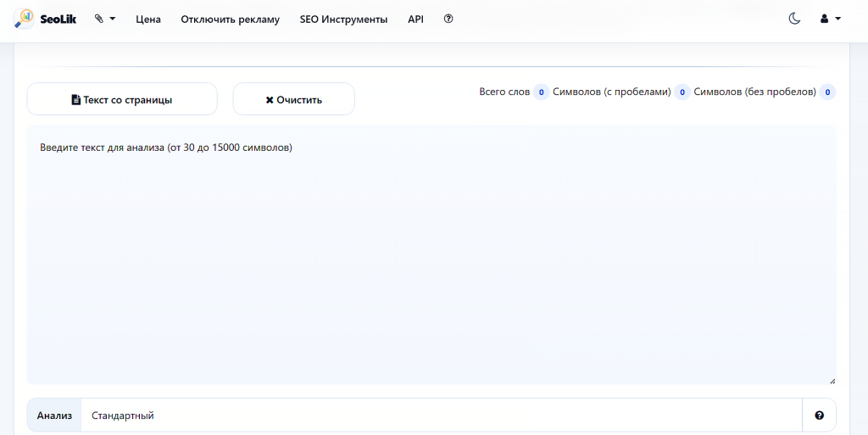Open the paperclip tools dropdown
868x435 pixels.
[104, 19]
